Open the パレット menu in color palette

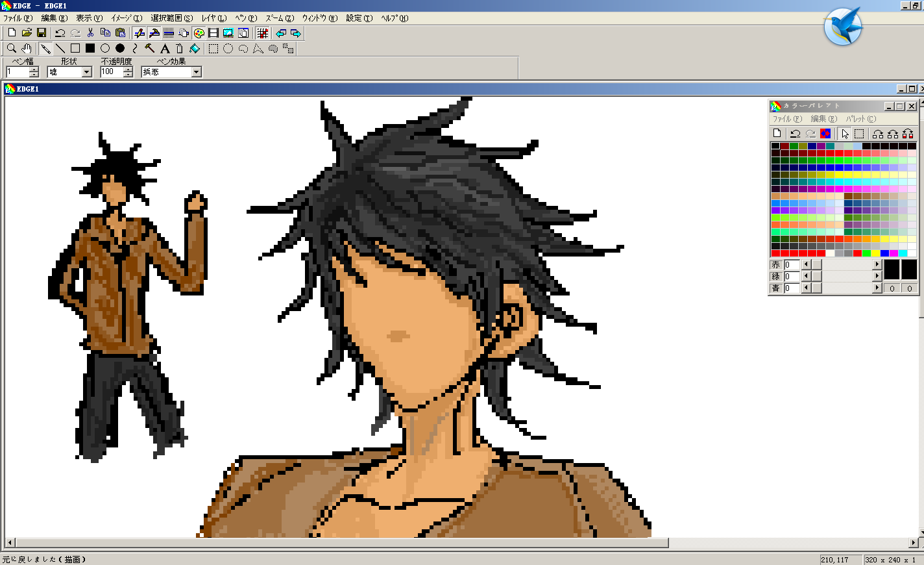860,119
